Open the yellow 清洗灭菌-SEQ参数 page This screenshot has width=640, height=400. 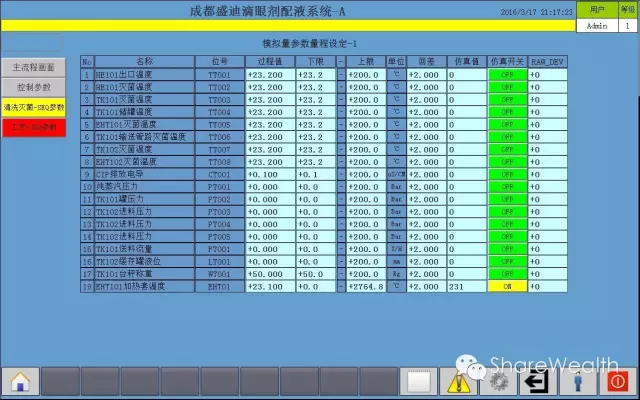pyautogui.click(x=33, y=106)
